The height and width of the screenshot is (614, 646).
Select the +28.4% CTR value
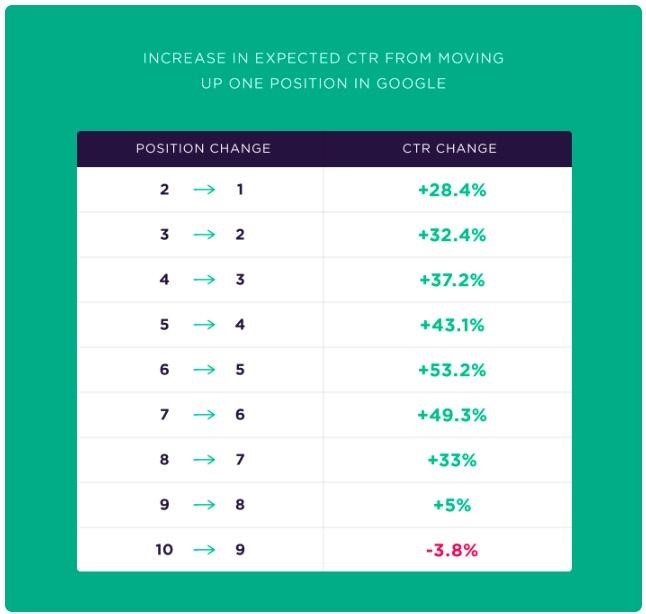[x=451, y=190]
